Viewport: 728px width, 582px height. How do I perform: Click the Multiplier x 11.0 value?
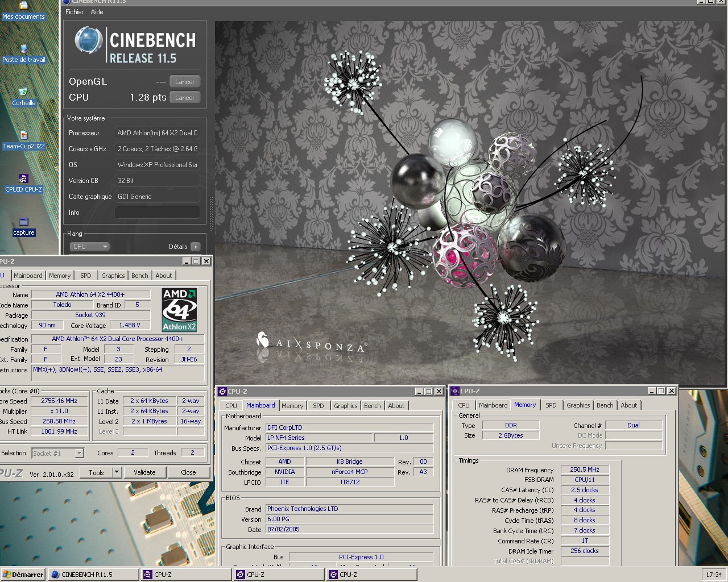click(x=59, y=411)
